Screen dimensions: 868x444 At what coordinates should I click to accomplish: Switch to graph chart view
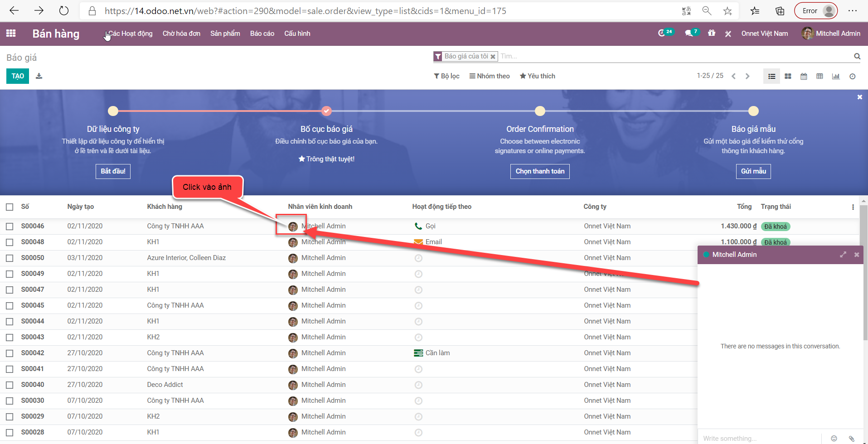tap(835, 76)
